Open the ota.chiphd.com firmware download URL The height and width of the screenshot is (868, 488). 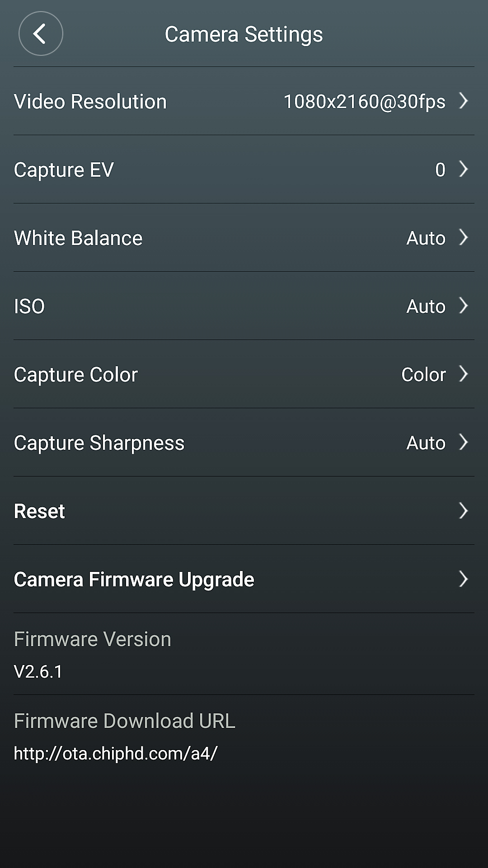116,754
